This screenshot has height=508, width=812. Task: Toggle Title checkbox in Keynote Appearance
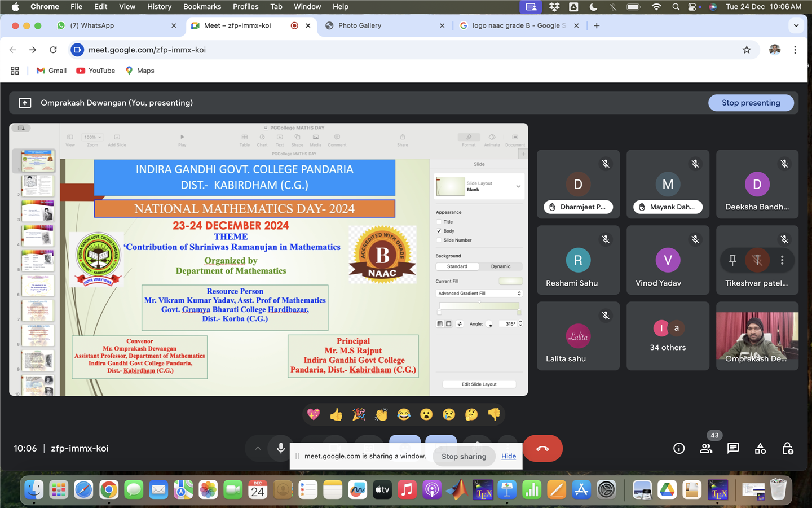439,222
